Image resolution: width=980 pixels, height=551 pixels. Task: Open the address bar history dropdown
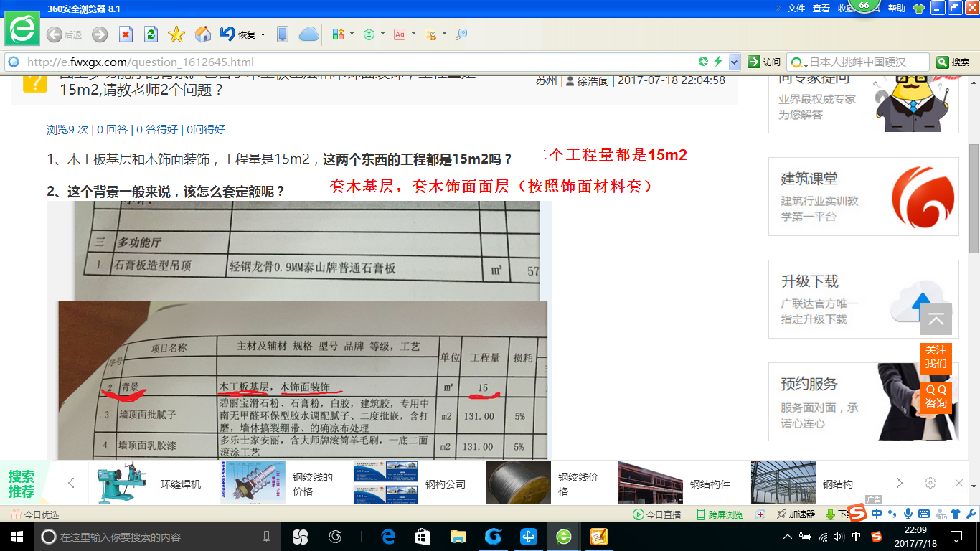734,62
